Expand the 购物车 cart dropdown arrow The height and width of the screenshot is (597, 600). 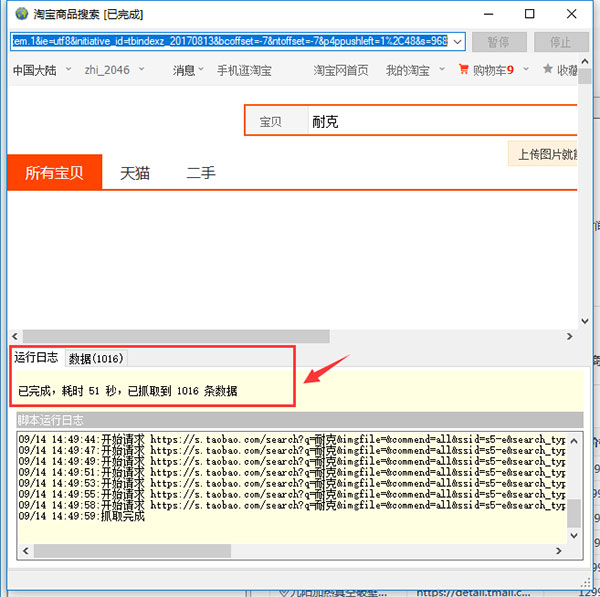(x=526, y=69)
